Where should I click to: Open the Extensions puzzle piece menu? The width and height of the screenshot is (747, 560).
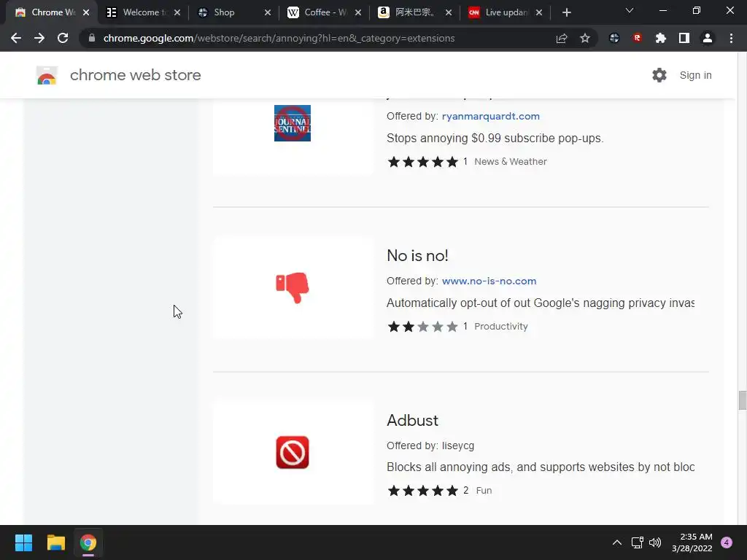660,38
